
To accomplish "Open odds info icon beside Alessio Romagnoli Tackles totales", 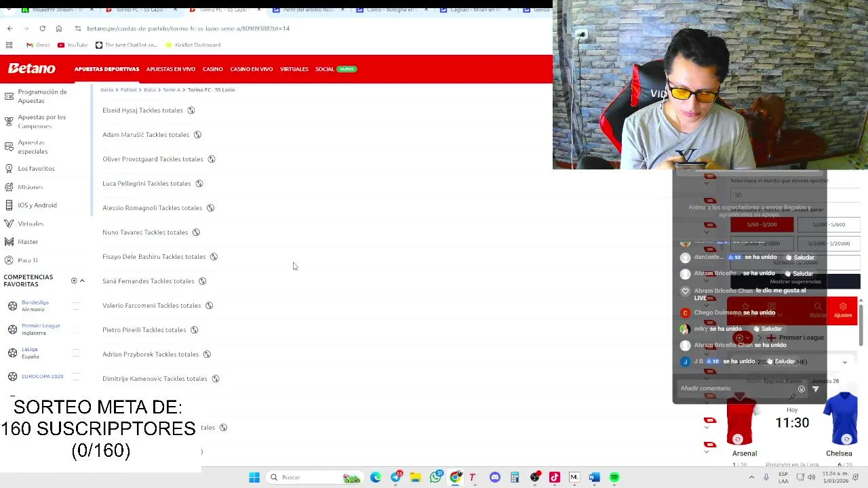I will point(210,207).
